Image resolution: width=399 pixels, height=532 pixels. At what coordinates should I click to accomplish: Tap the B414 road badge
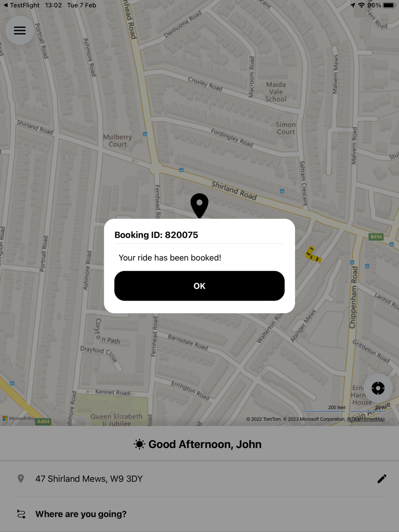pos(376,236)
